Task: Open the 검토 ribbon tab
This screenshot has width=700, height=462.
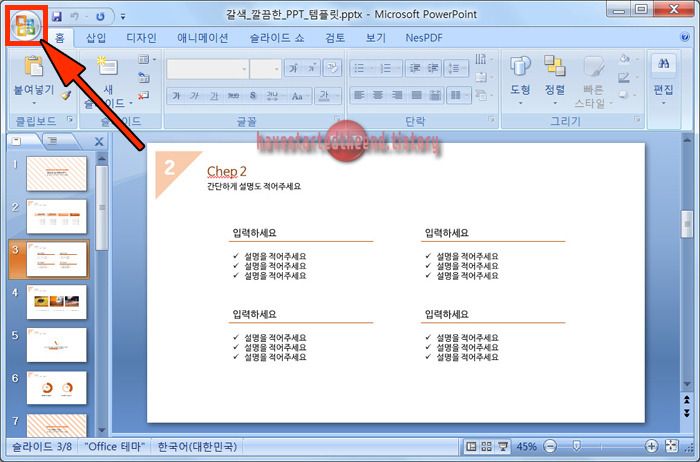Action: pyautogui.click(x=335, y=38)
